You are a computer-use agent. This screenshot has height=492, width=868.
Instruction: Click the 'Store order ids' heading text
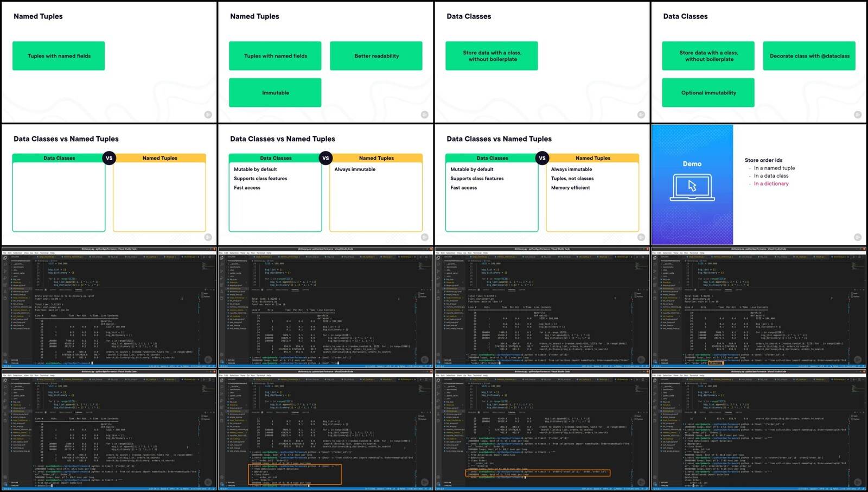coord(763,160)
